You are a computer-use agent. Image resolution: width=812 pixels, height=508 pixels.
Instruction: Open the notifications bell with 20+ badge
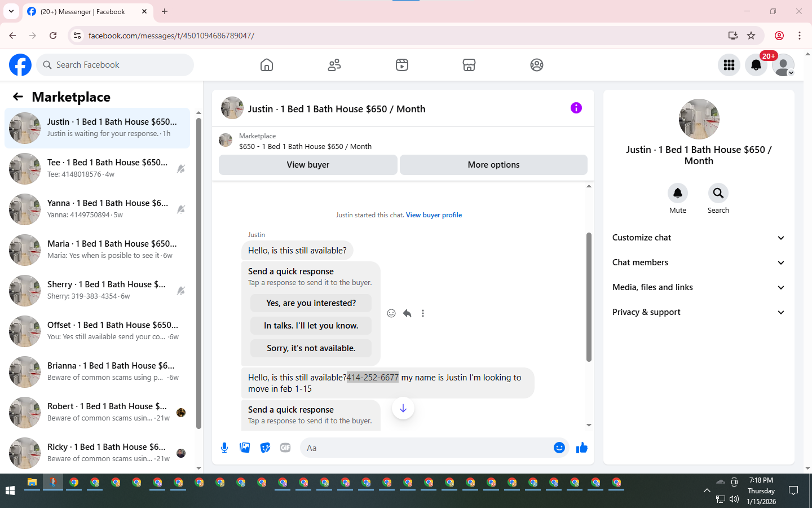tap(756, 65)
